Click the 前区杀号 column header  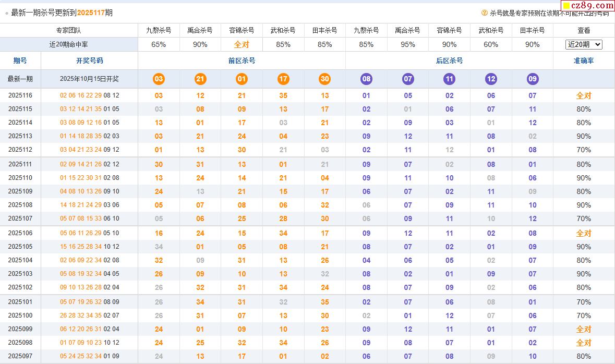click(x=242, y=60)
